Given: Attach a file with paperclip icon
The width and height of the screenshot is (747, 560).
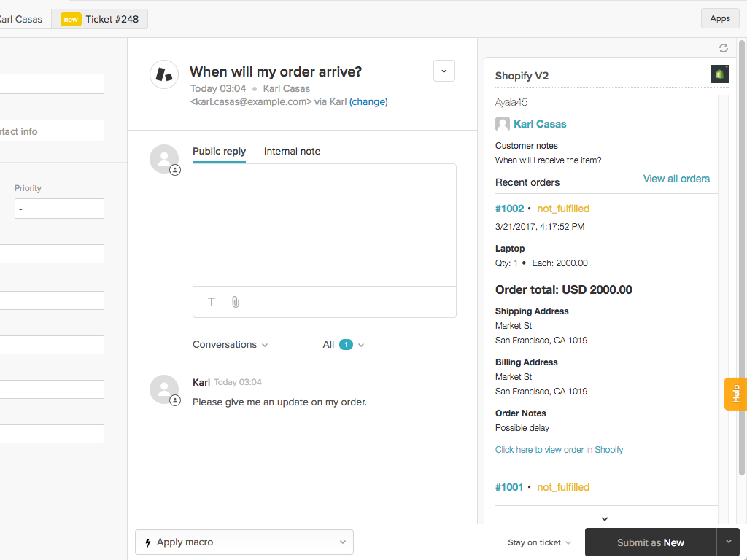Looking at the screenshot, I should pos(235,302).
